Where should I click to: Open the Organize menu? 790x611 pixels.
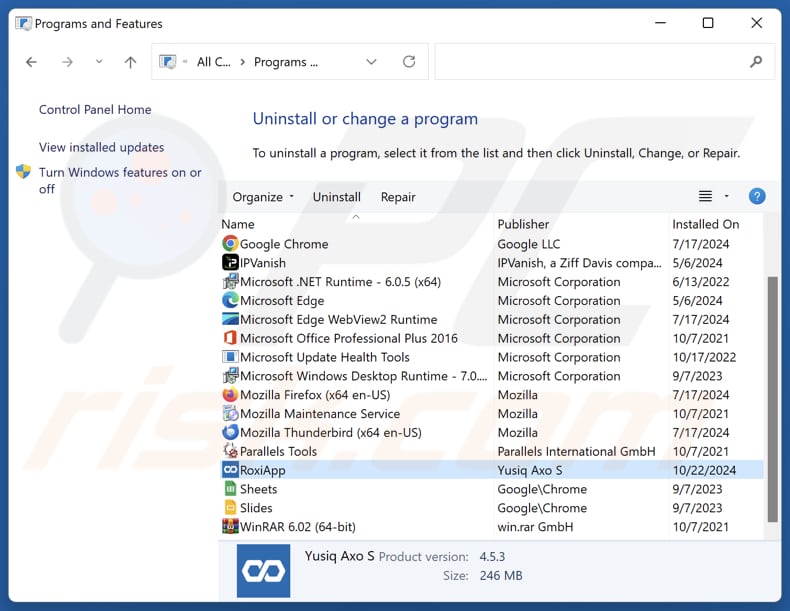click(x=263, y=197)
